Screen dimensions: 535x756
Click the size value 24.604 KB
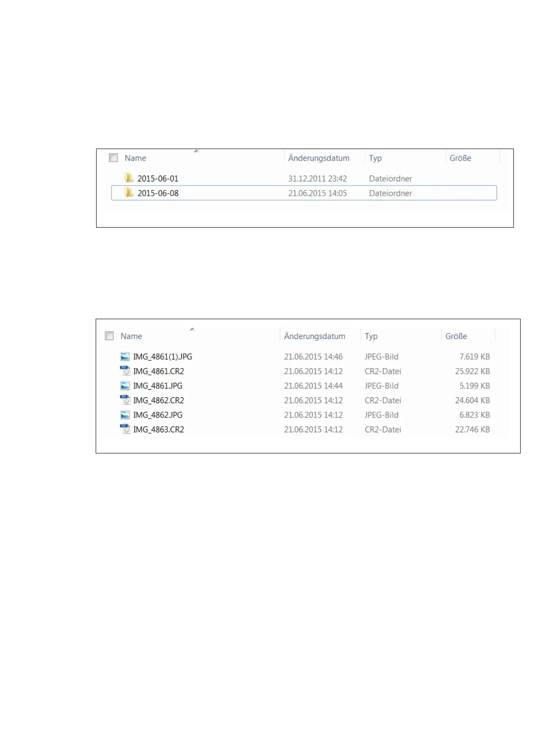473,400
